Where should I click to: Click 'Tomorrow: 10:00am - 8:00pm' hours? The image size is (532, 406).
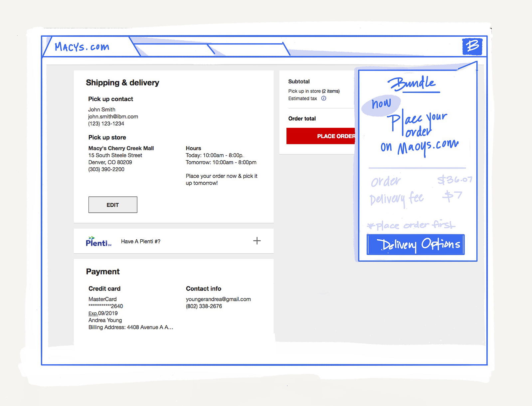point(221,162)
